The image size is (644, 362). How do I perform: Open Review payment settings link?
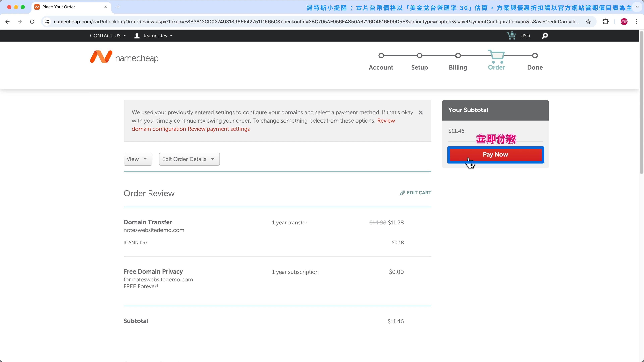pyautogui.click(x=219, y=129)
